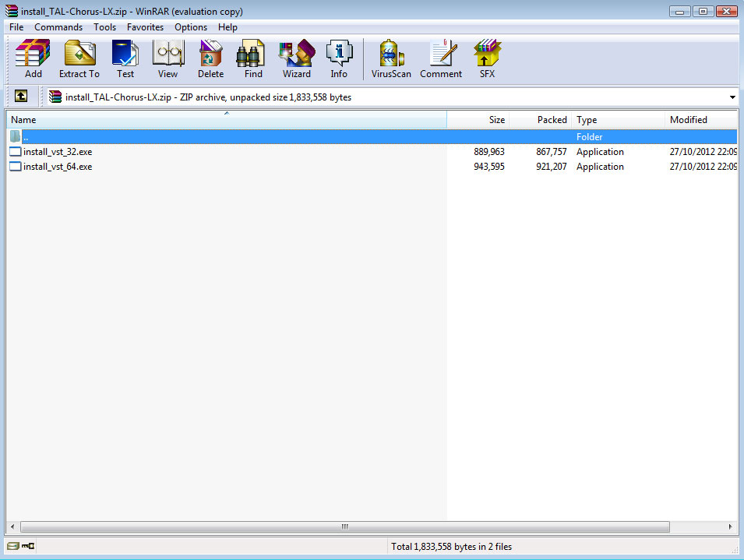Click the install_vst_64.exe file icon

tap(15, 167)
